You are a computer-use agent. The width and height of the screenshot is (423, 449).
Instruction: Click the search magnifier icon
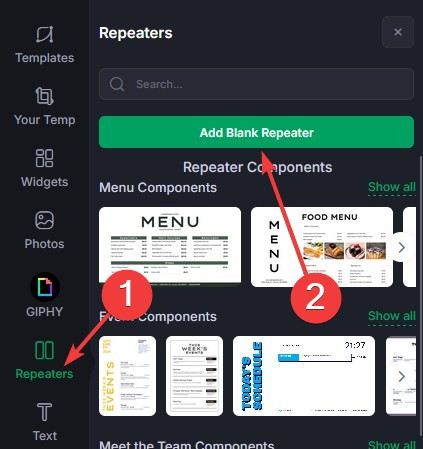117,84
